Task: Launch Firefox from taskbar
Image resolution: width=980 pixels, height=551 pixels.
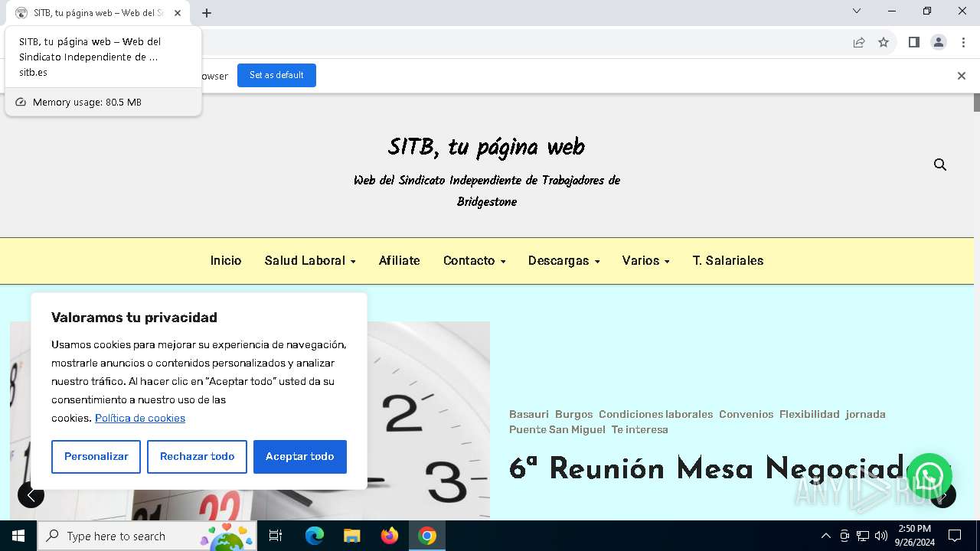Action: pos(390,536)
